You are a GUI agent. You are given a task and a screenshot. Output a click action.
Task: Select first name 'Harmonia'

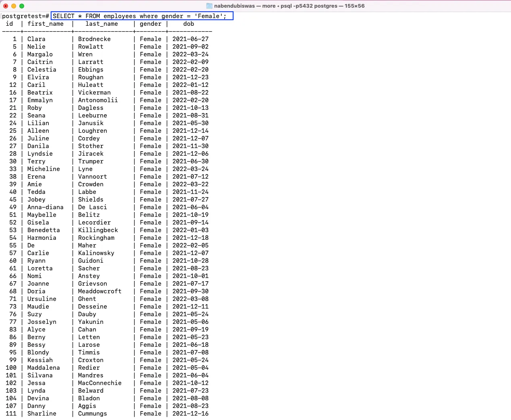pyautogui.click(x=42, y=238)
